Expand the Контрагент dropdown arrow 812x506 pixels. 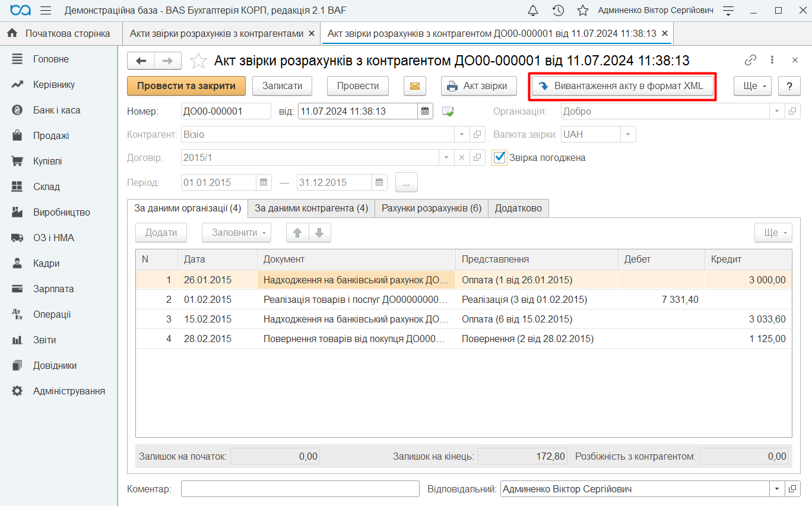pyautogui.click(x=462, y=135)
